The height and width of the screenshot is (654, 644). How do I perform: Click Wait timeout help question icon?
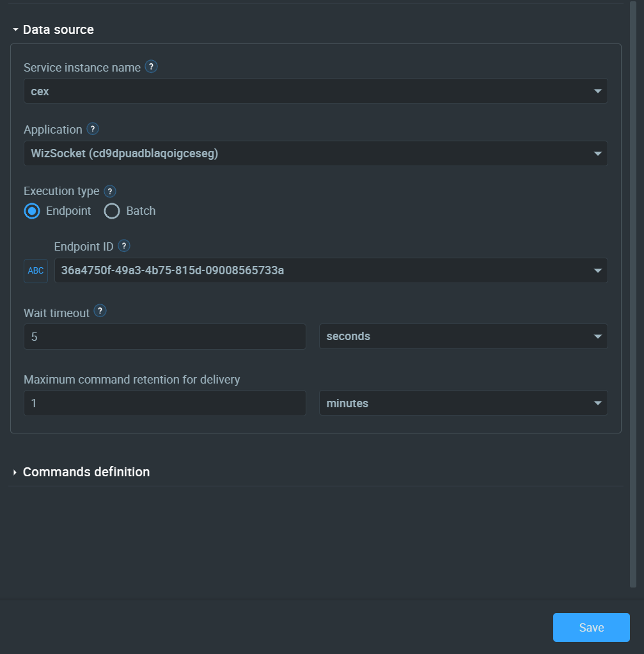click(100, 311)
